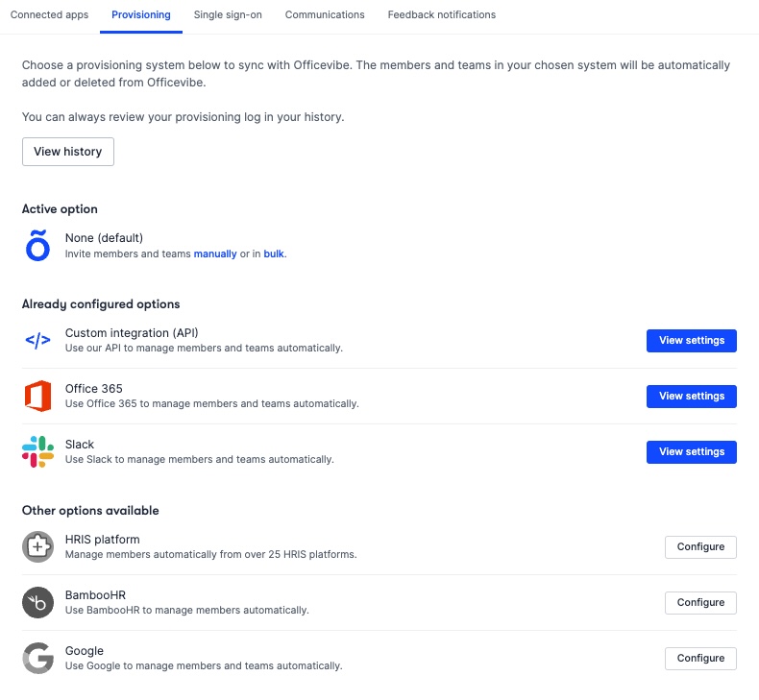This screenshot has width=759, height=700.
Task: Click the Other options available heading
Action: point(90,511)
